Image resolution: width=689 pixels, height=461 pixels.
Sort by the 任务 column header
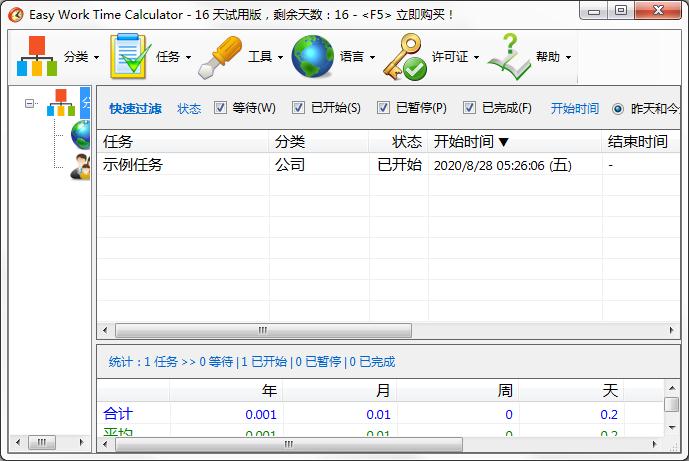(182, 142)
